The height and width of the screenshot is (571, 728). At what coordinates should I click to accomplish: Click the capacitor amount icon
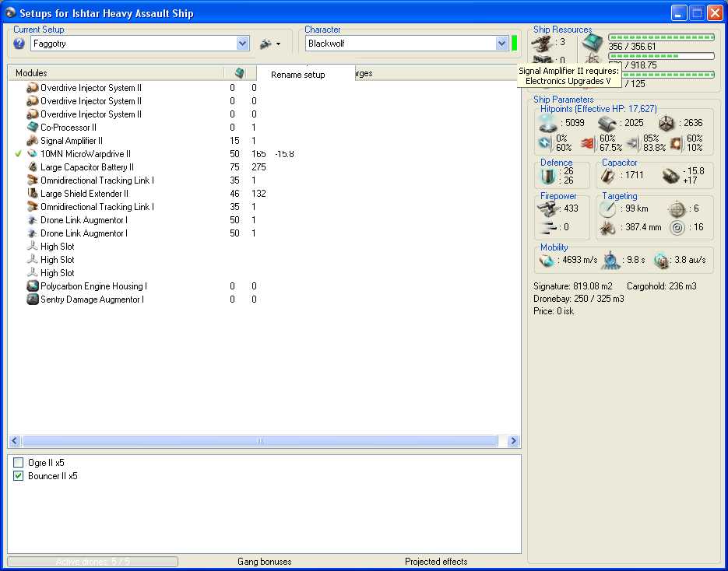[x=608, y=175]
